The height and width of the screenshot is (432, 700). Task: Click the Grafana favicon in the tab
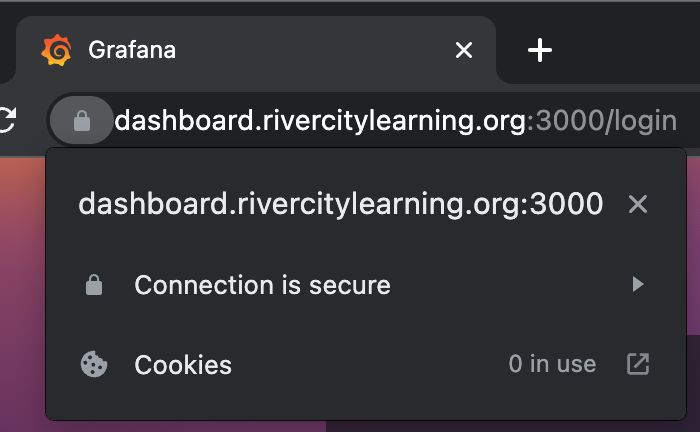[x=56, y=50]
